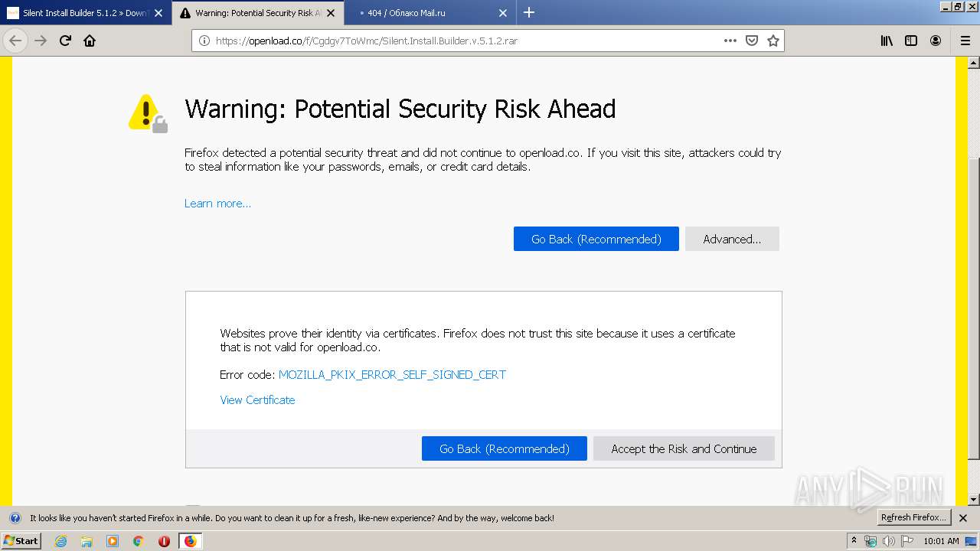The height and width of the screenshot is (551, 980).
Task: Reload the current page
Action: (65, 41)
